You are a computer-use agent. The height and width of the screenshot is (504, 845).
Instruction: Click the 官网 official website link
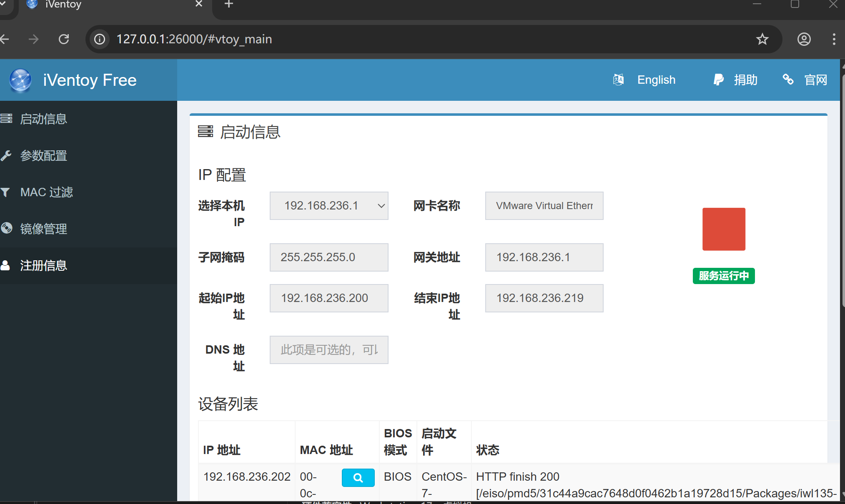[x=815, y=80]
